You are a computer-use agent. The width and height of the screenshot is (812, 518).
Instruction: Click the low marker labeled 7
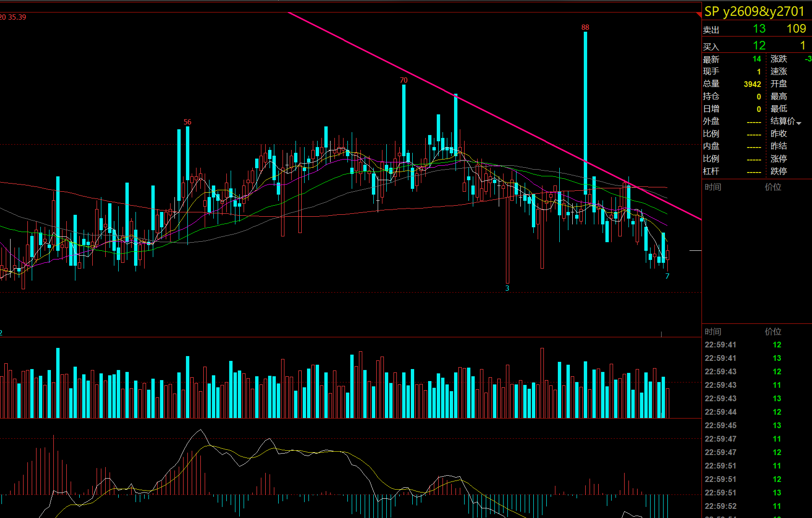[667, 276]
